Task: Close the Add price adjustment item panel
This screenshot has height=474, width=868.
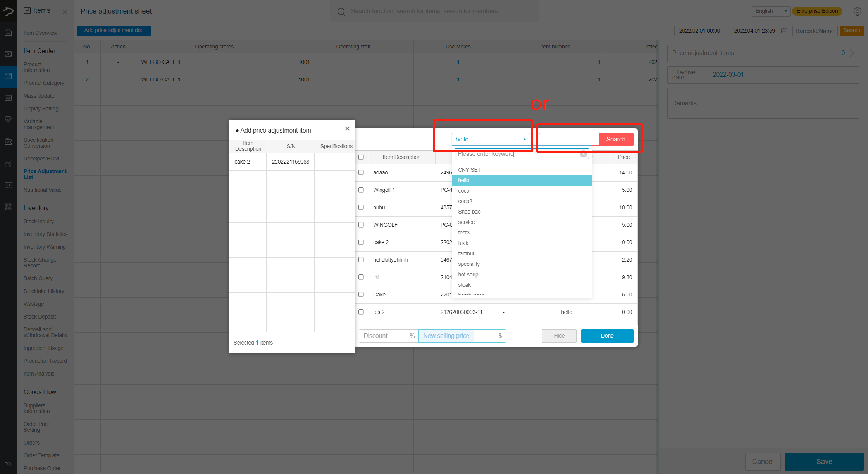Action: 347,129
